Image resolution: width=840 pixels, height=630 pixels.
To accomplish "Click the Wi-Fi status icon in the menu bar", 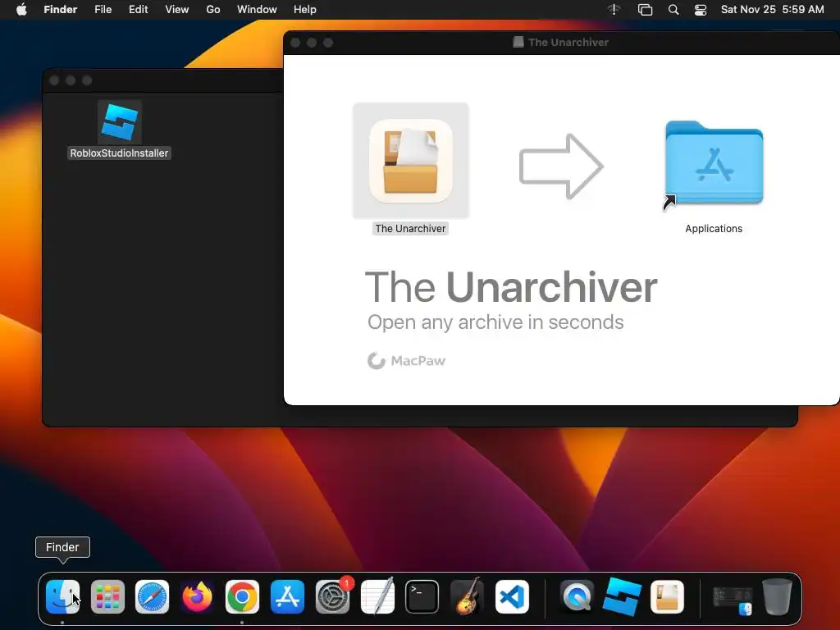I will coord(614,10).
